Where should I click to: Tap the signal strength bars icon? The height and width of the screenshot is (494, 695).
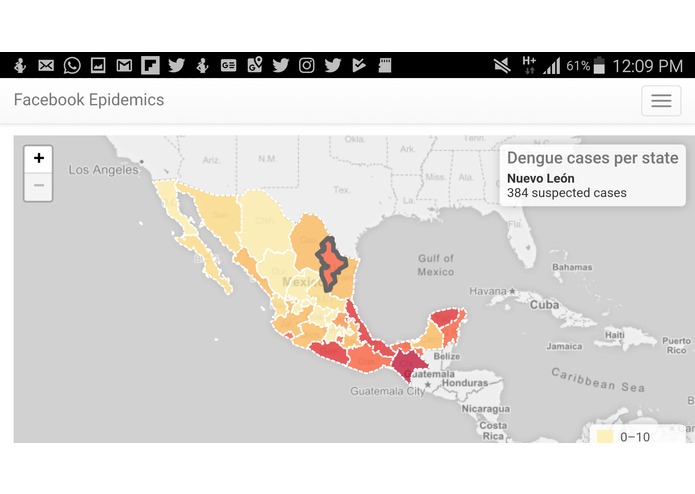coord(552,66)
